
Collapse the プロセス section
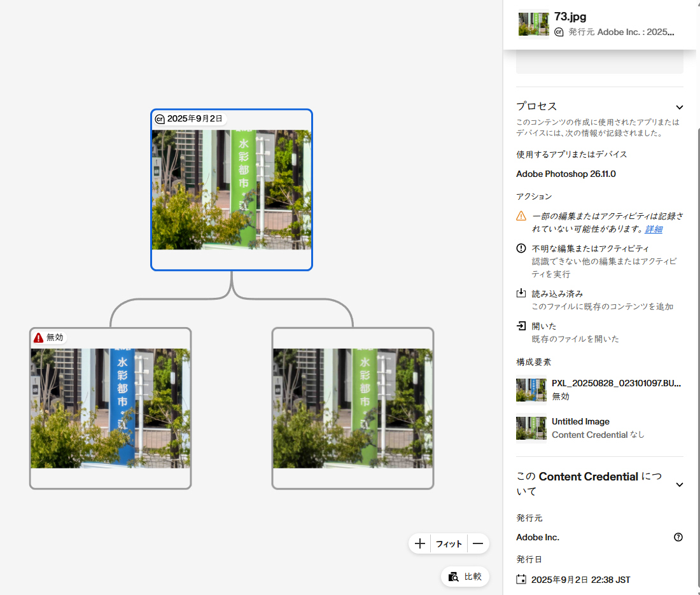679,107
